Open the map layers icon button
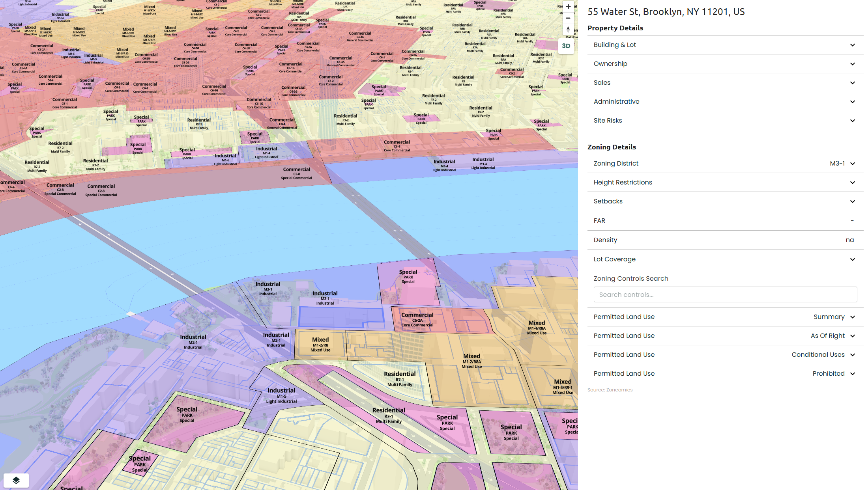 pos(16,480)
